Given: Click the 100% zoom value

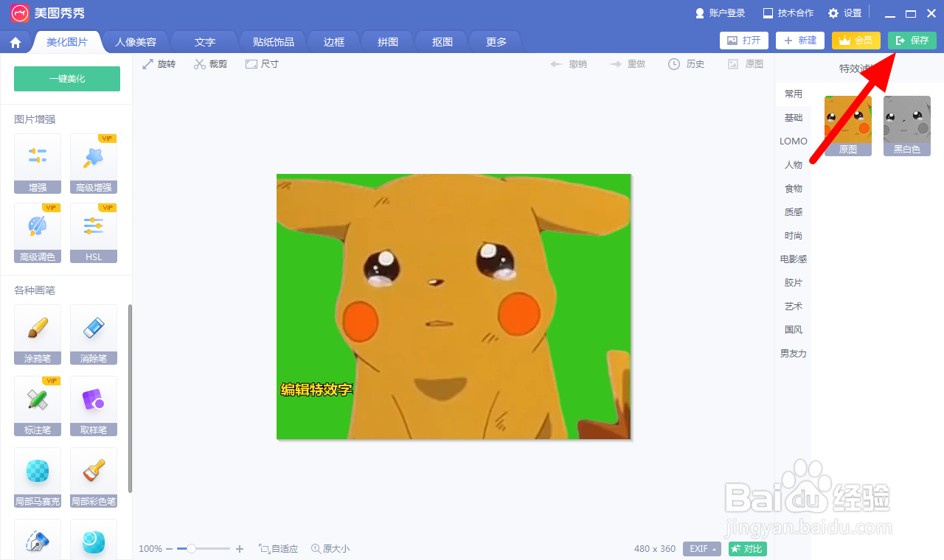Looking at the screenshot, I should point(150,549).
